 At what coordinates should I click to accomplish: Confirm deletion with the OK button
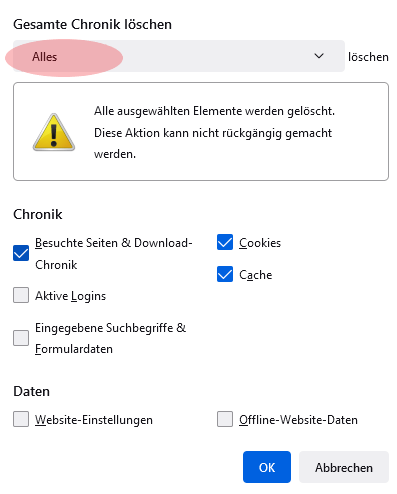coord(267,467)
